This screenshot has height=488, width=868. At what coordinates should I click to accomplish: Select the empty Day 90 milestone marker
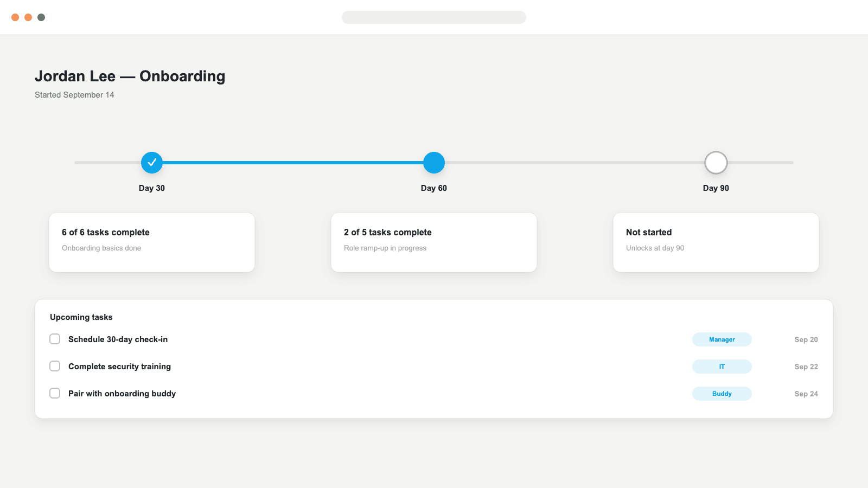[716, 163]
